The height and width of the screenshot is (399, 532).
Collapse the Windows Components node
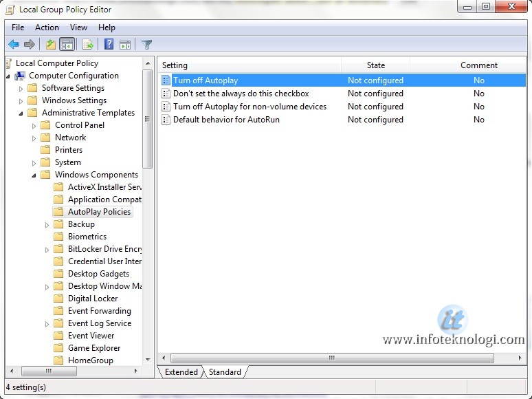34,175
